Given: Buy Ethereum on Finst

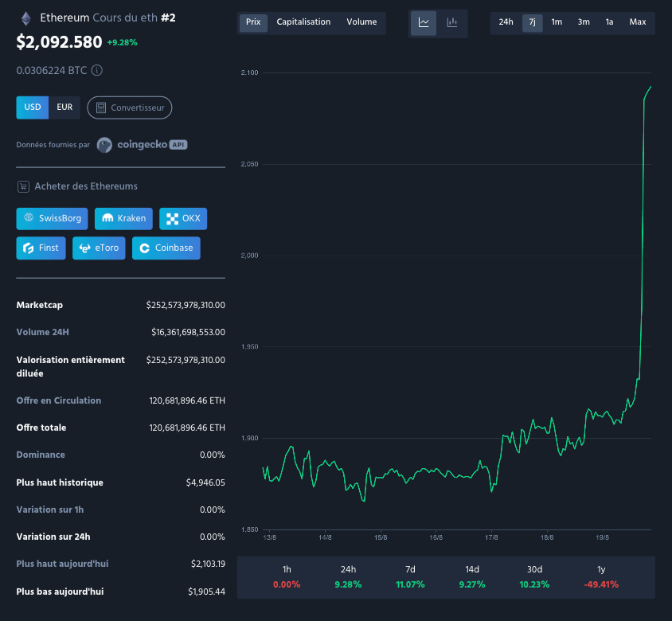Looking at the screenshot, I should coord(41,248).
